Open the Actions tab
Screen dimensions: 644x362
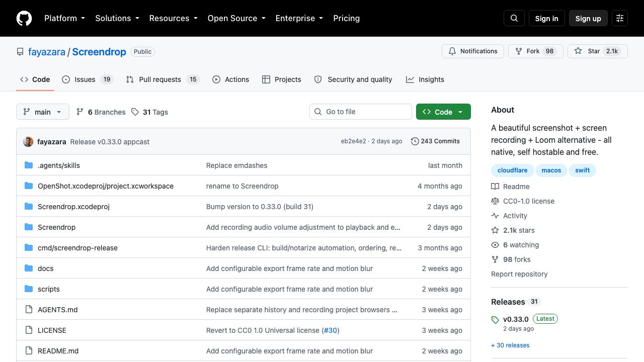coord(231,79)
